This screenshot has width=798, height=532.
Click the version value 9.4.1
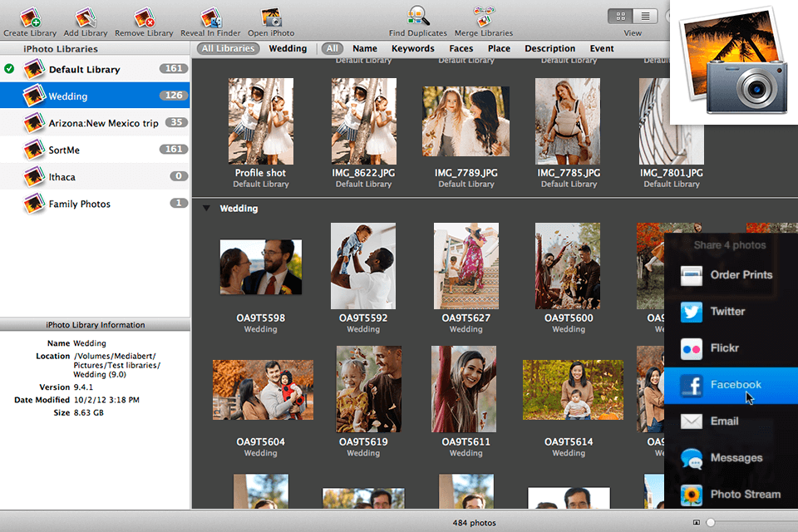click(x=83, y=387)
